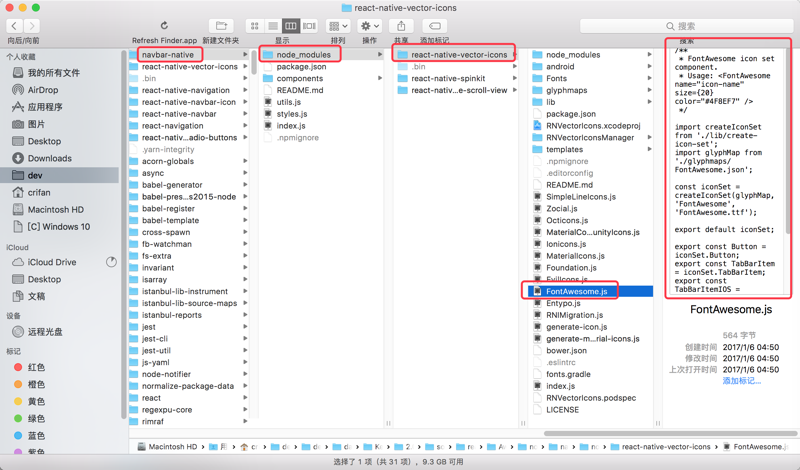Go back with the left arrow button
This screenshot has height=470, width=800.
14,26
